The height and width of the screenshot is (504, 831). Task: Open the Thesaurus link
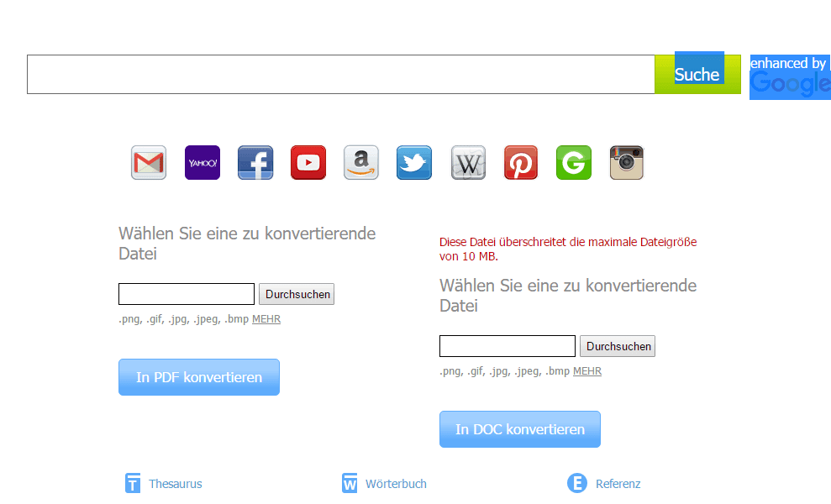pyautogui.click(x=176, y=484)
